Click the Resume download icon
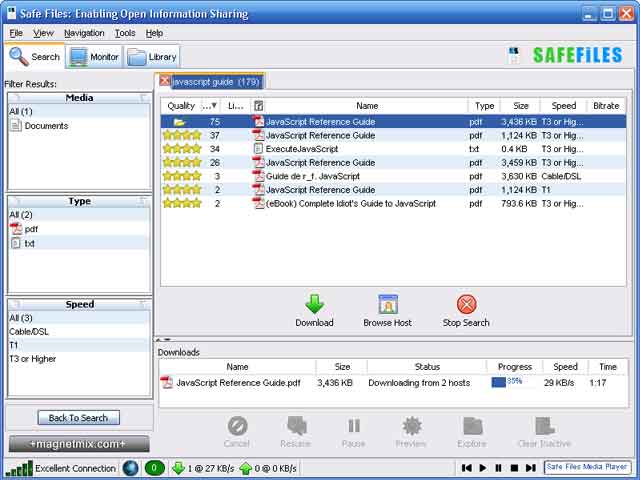 click(x=297, y=427)
